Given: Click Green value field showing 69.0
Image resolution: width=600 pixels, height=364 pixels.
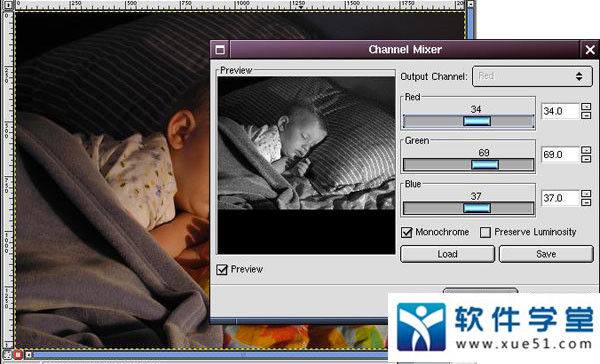Looking at the screenshot, I should point(560,154).
